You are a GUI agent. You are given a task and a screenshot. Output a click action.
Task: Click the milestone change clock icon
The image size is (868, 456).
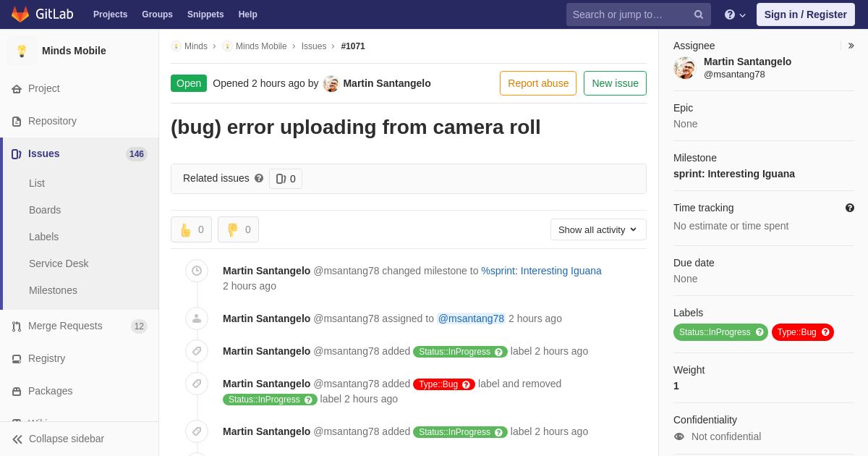(x=197, y=271)
